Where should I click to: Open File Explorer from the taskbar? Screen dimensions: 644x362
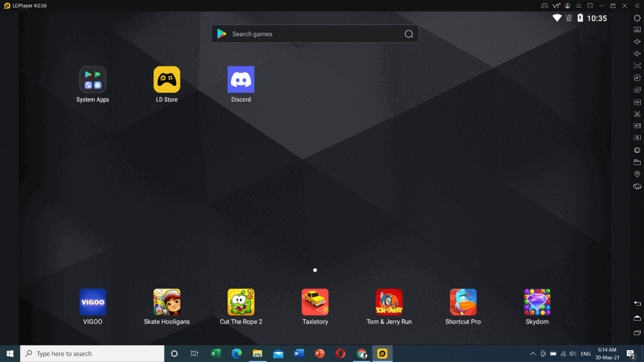[257, 353]
